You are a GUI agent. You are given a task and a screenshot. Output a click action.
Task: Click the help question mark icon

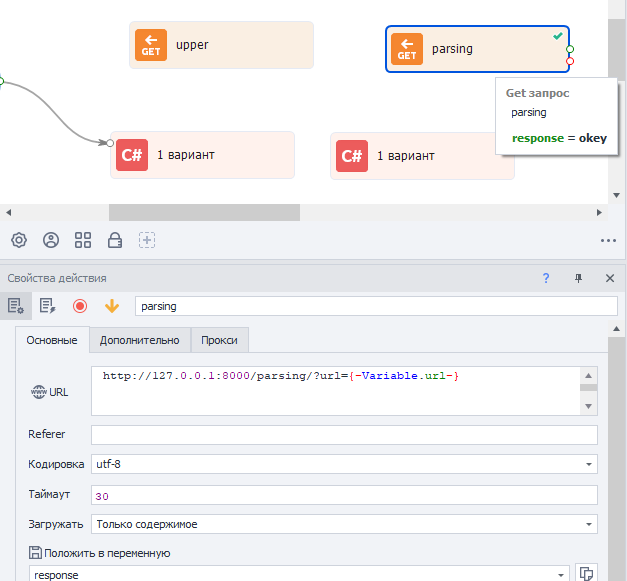[546, 278]
